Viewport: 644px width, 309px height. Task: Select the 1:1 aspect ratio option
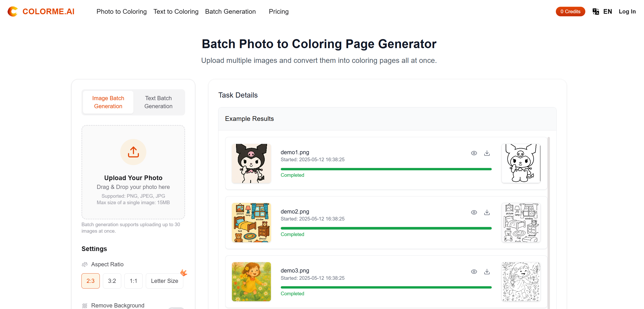tap(133, 281)
